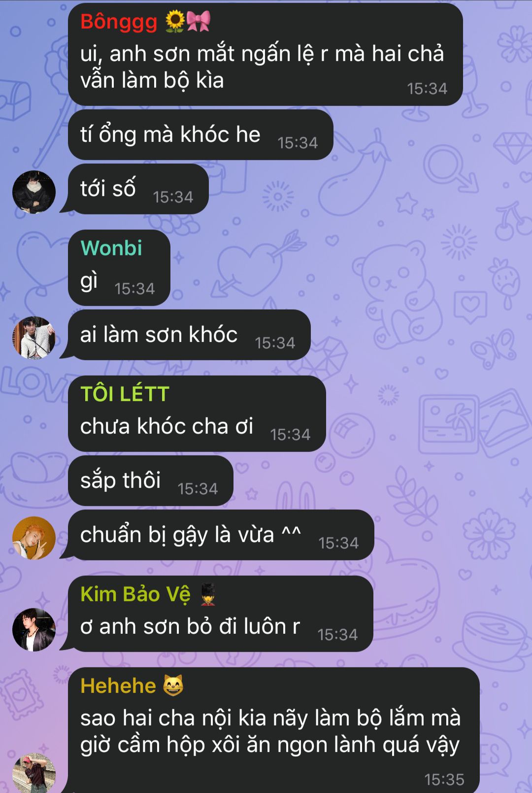Tap Hehehe's avatar at the bottom
Image resolution: width=532 pixels, height=793 pixels.
point(34,774)
